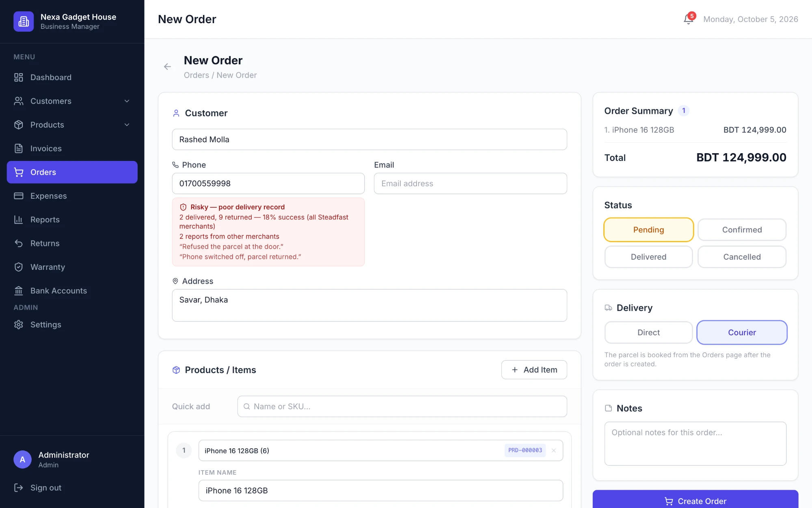This screenshot has height=508, width=812.
Task: Open the notifications bell icon
Action: pyautogui.click(x=689, y=19)
